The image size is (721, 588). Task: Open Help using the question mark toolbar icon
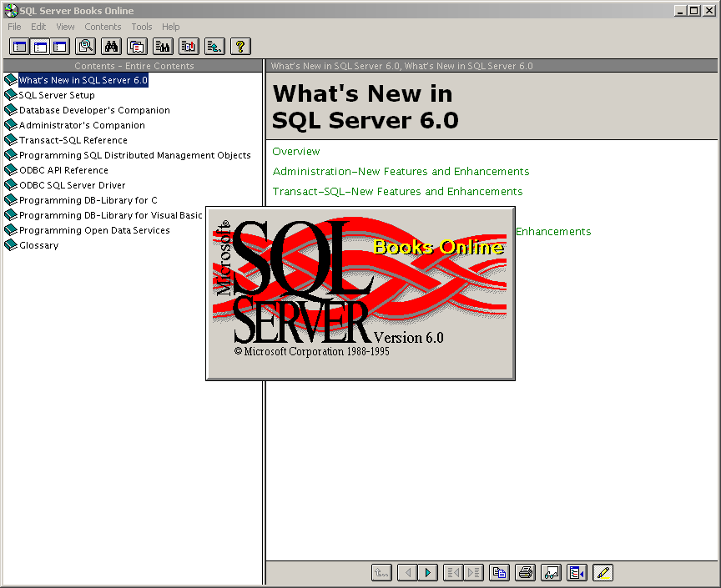240,46
